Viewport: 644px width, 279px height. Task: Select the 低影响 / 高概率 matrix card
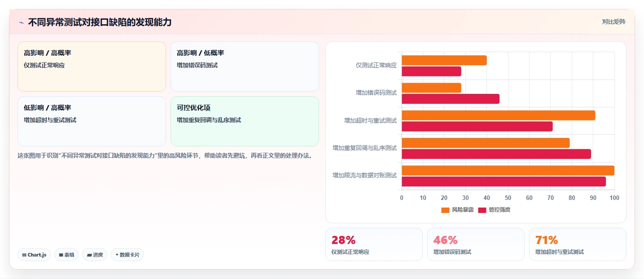(92, 121)
